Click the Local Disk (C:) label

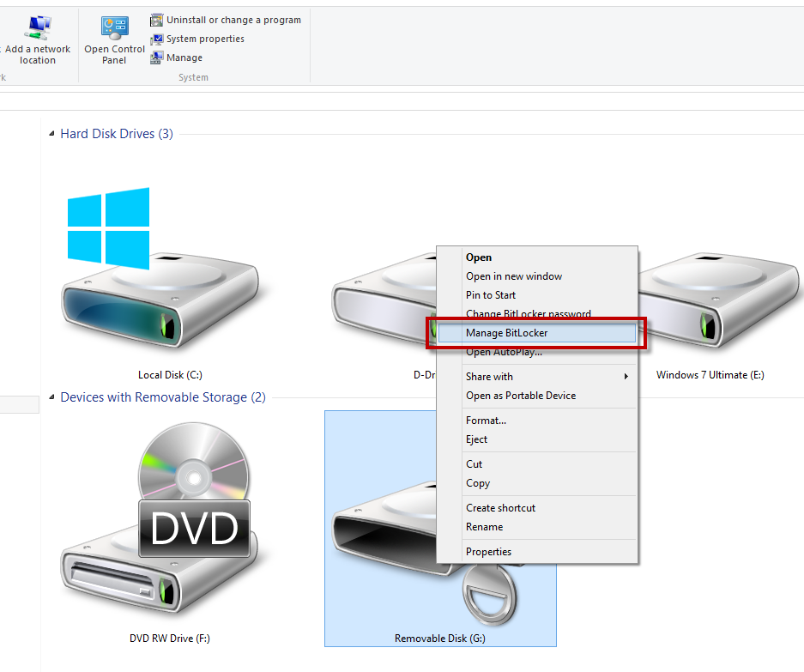tap(170, 375)
